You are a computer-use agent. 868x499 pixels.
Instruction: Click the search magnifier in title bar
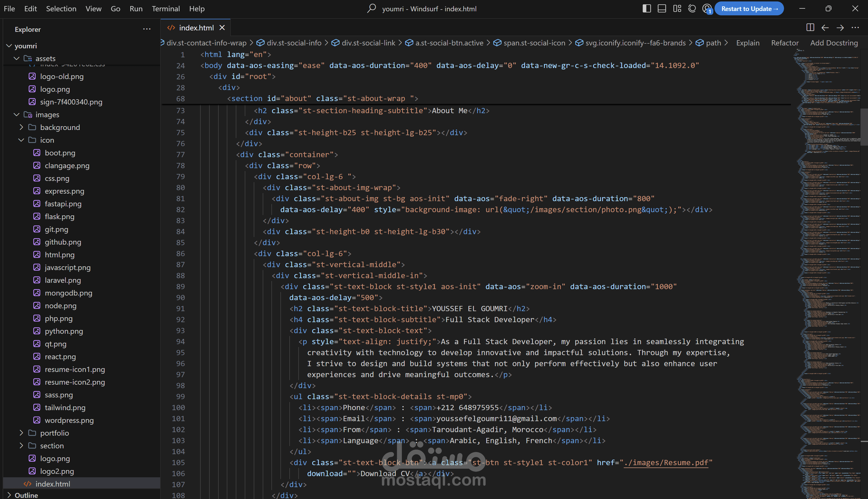371,8
